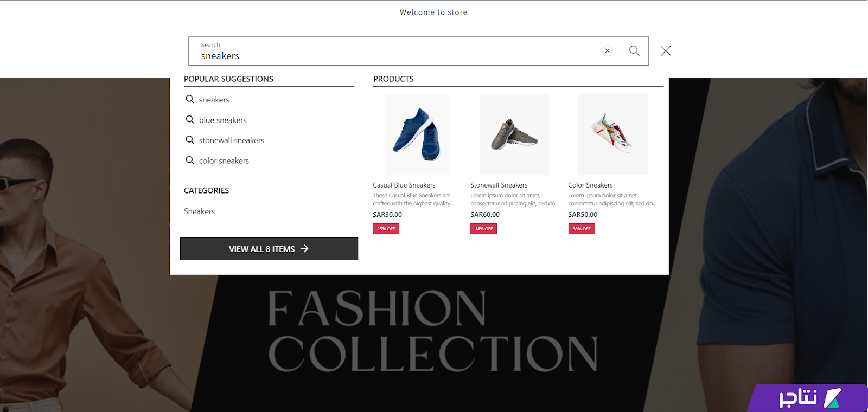Viewport: 868px width, 412px height.
Task: Open the Casual Blue Sneakers product image
Action: [x=417, y=134]
